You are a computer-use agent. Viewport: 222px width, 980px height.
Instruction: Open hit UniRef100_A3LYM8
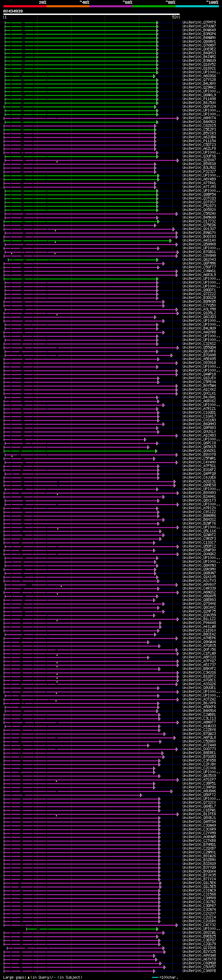tap(199, 309)
